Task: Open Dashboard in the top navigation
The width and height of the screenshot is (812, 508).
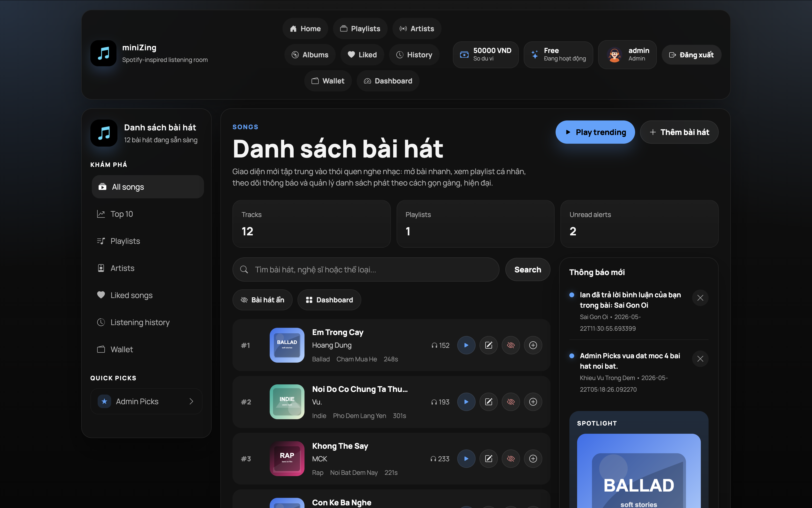Action: click(x=388, y=81)
